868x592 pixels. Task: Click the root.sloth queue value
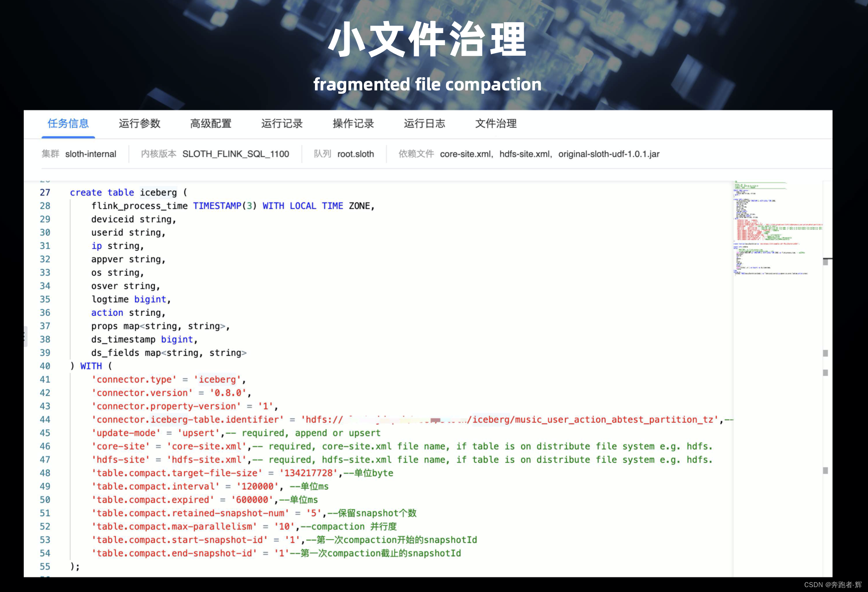tap(356, 154)
